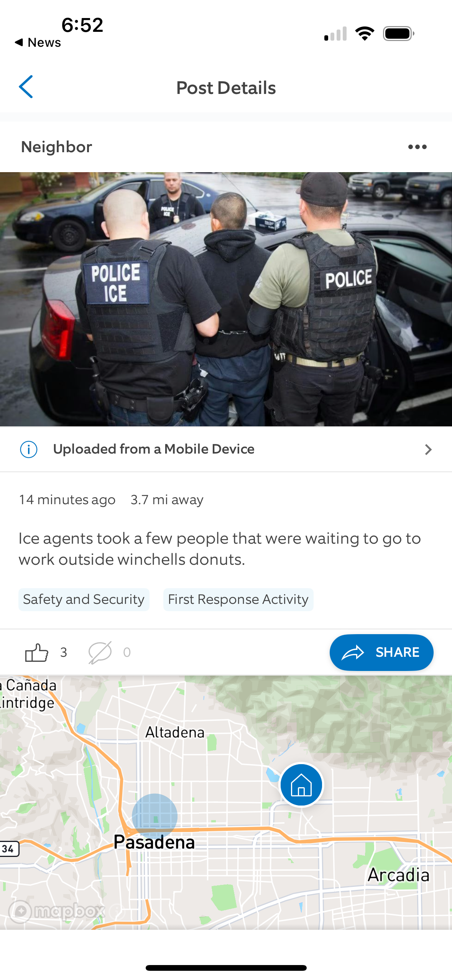
Task: Open the Mapbox logo attribution
Action: [x=57, y=911]
